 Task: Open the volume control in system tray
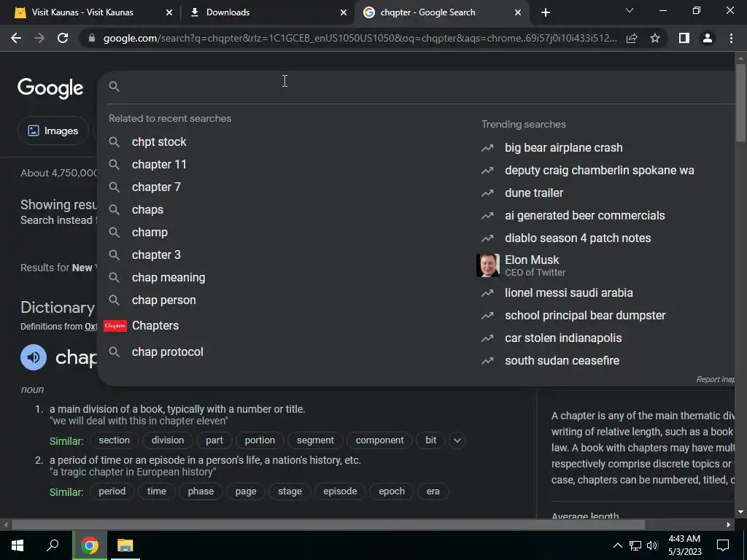pyautogui.click(x=652, y=545)
